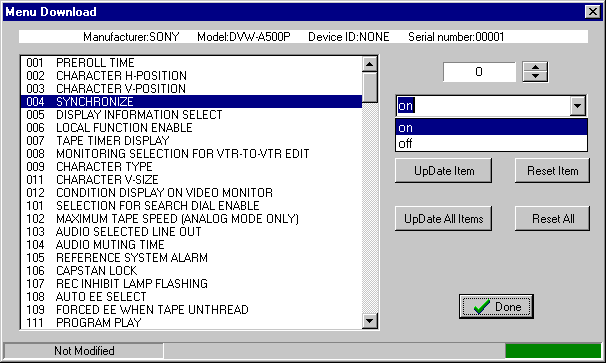
Task: Click the numeric value field showing 0
Action: [479, 72]
